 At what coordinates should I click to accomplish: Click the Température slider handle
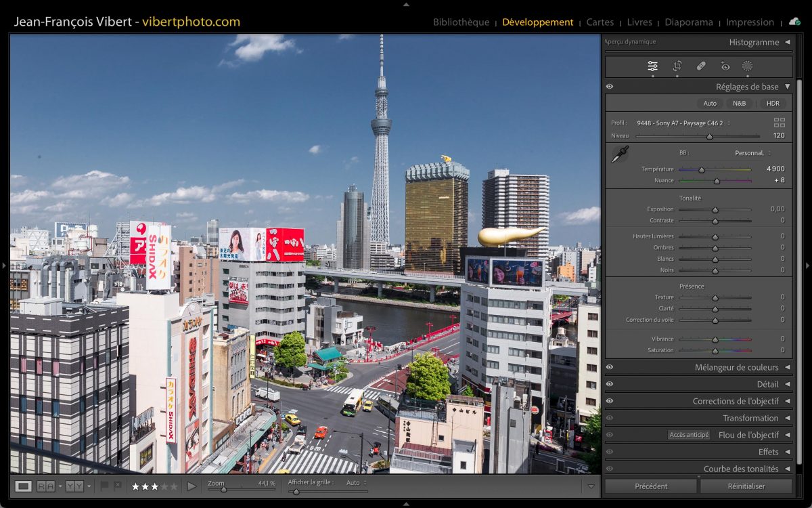[702, 169]
